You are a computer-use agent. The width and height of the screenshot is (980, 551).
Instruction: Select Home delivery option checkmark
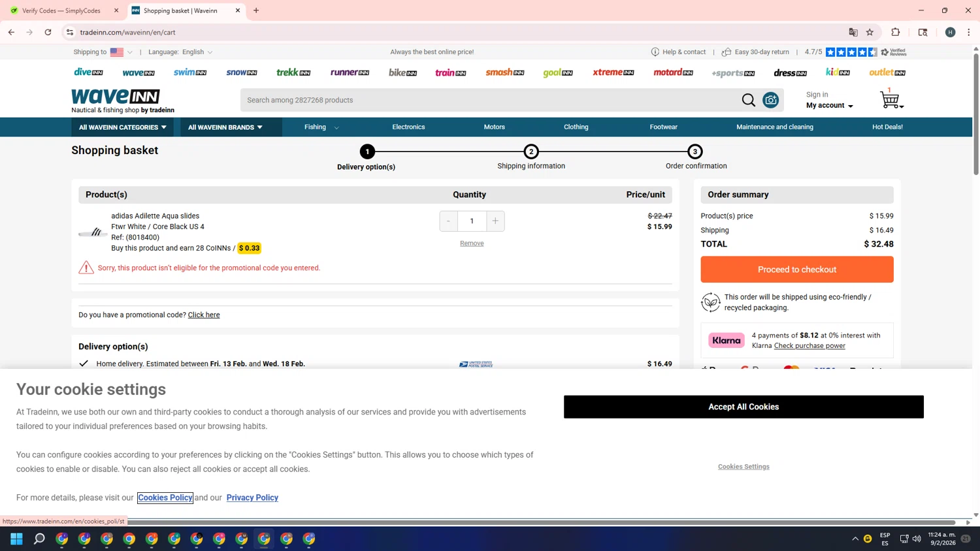[x=84, y=364]
